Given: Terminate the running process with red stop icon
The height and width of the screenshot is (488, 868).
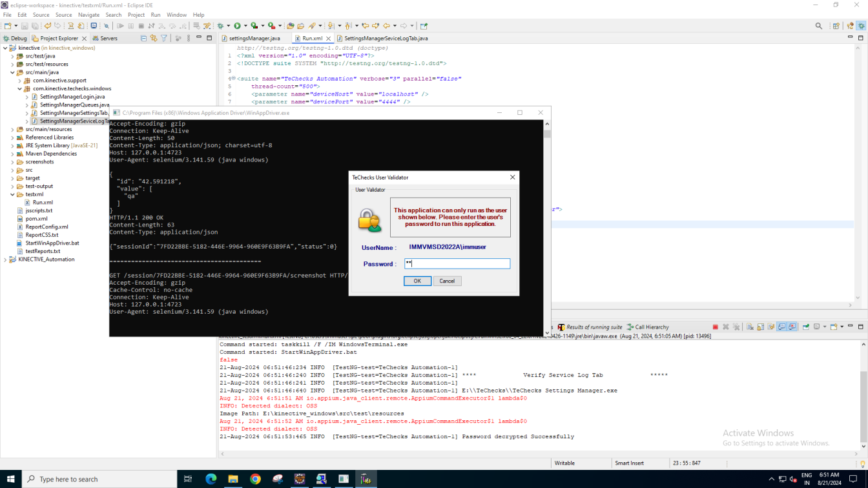Looking at the screenshot, I should [715, 327].
